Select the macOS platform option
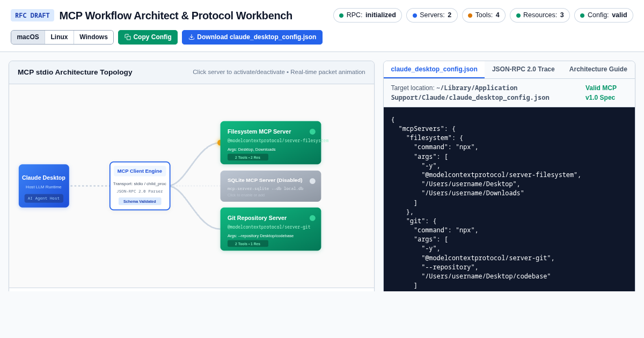 pos(28,38)
